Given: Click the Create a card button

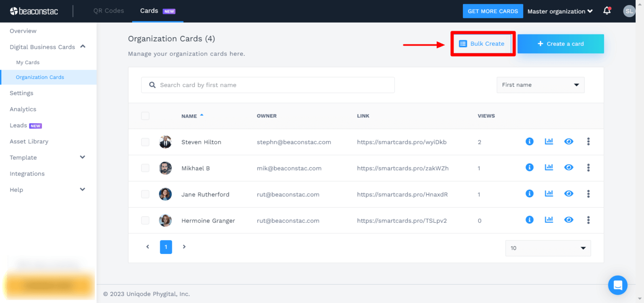Looking at the screenshot, I should tap(561, 44).
